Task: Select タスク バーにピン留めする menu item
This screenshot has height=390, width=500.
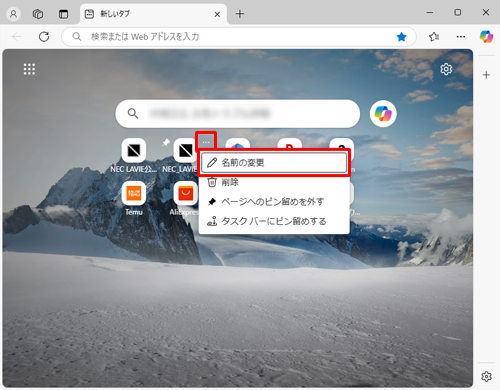Action: coord(274,221)
